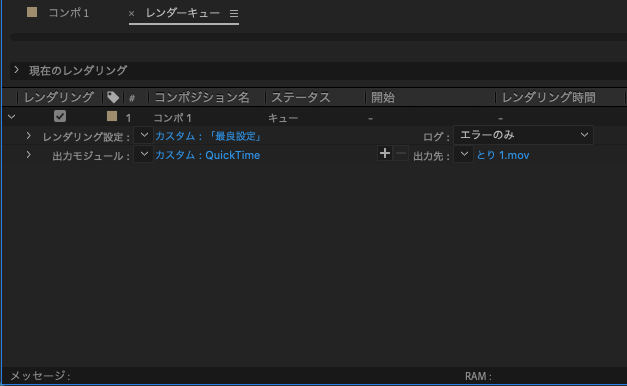Click the 開始 column header
Screen dimensions: 627x386
383,97
